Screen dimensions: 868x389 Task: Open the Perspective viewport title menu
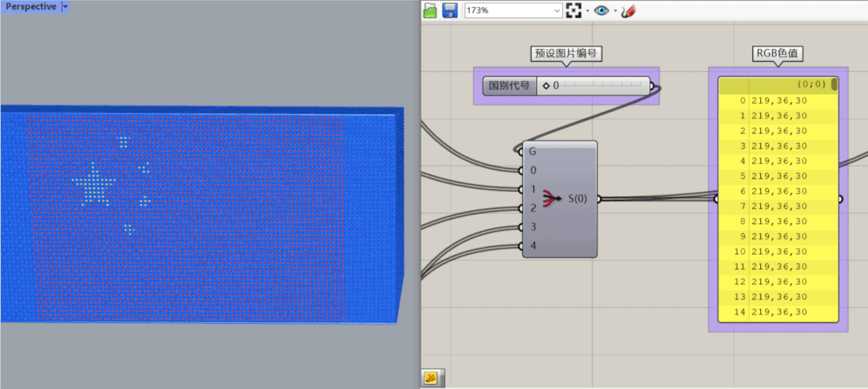[x=31, y=6]
